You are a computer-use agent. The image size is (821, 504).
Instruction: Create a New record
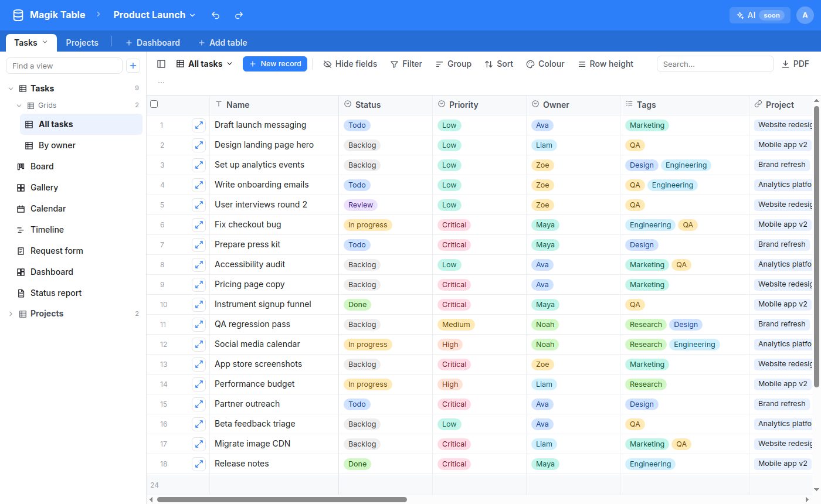pos(275,64)
